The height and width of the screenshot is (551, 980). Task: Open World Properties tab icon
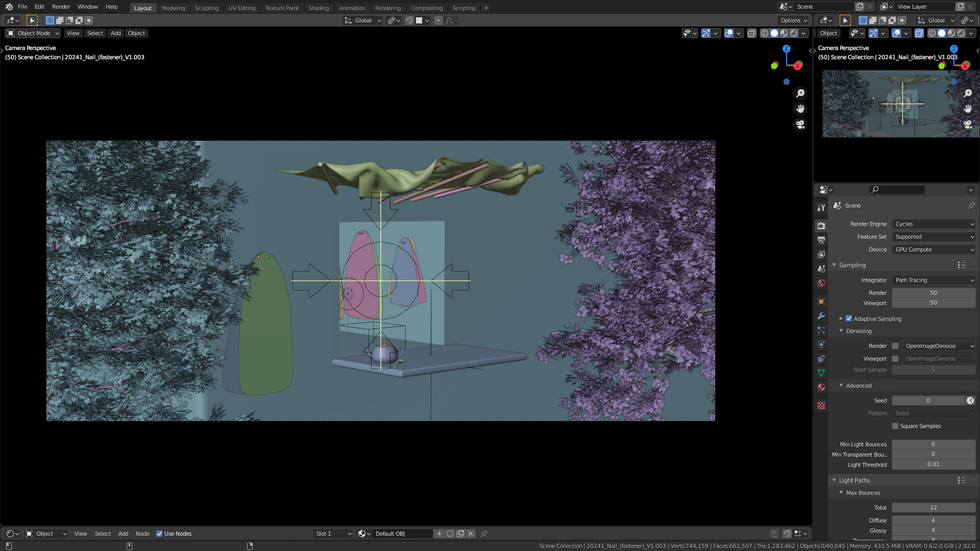point(821,283)
